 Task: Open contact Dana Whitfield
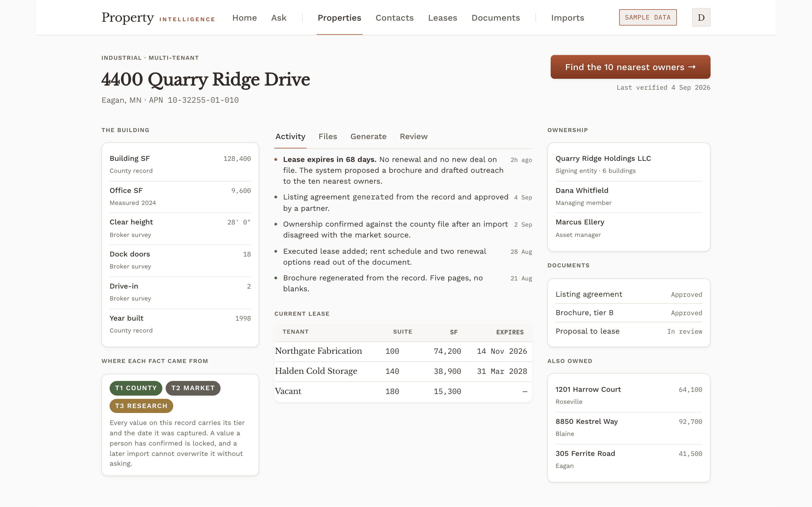(628, 196)
